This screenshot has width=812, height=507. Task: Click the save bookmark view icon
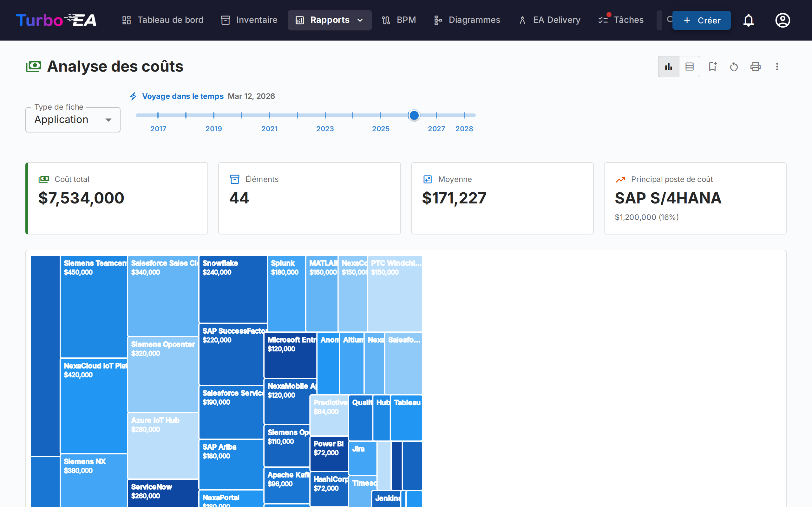712,67
